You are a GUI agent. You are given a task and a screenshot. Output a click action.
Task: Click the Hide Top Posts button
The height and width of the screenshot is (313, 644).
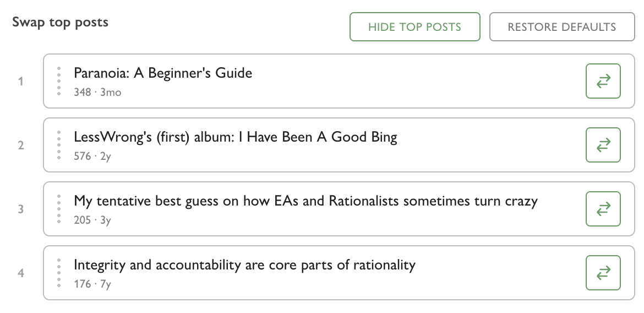pyautogui.click(x=414, y=27)
